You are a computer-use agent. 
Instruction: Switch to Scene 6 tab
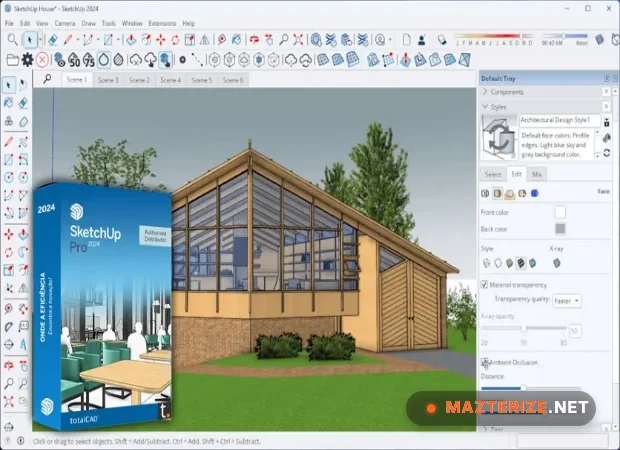coord(233,80)
